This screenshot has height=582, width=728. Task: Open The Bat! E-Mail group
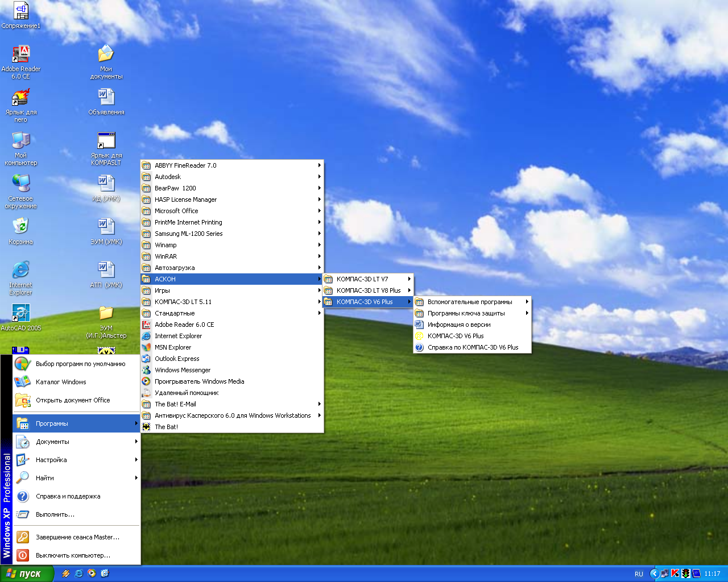(x=232, y=404)
